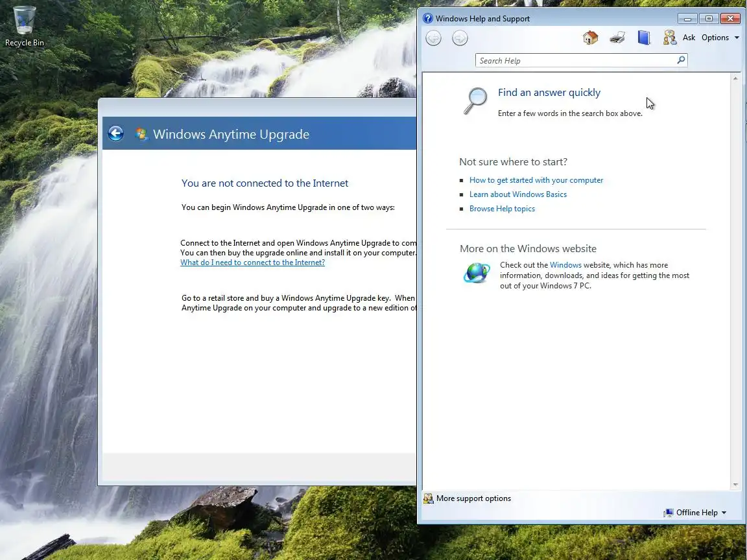The image size is (747, 560).
Task: Open Browse Help topics link
Action: click(x=502, y=209)
